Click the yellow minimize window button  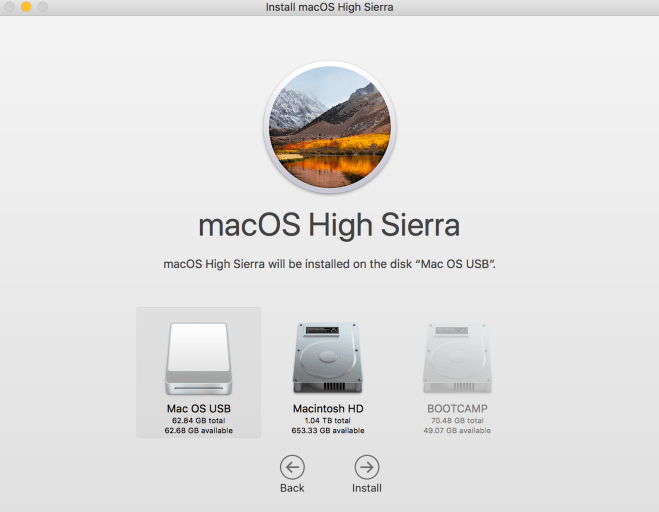[x=26, y=7]
